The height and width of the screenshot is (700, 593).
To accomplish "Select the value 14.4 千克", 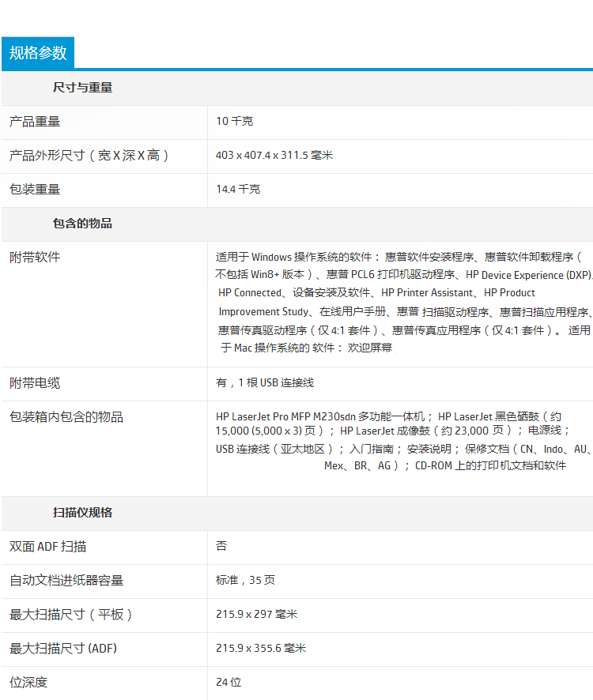I will [238, 189].
